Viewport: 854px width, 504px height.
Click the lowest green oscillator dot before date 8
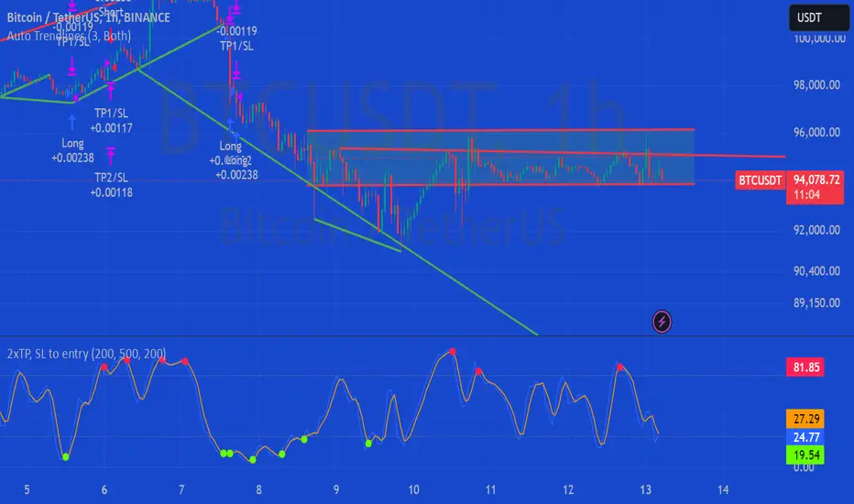click(253, 460)
